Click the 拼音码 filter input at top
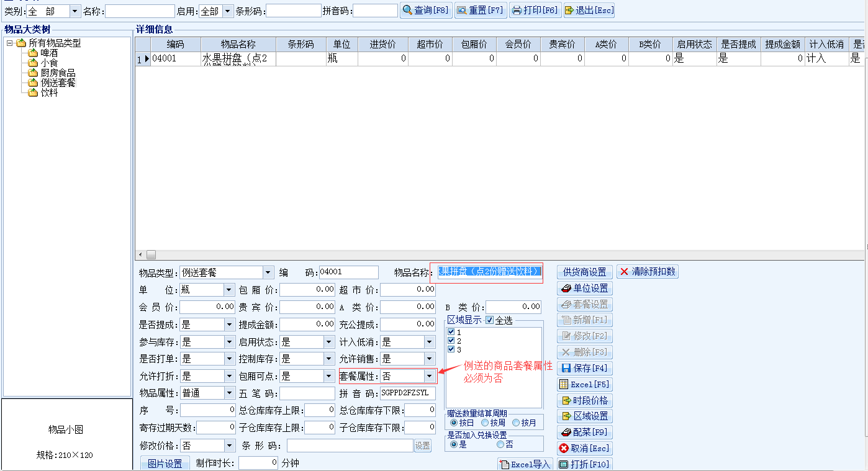 [x=375, y=11]
